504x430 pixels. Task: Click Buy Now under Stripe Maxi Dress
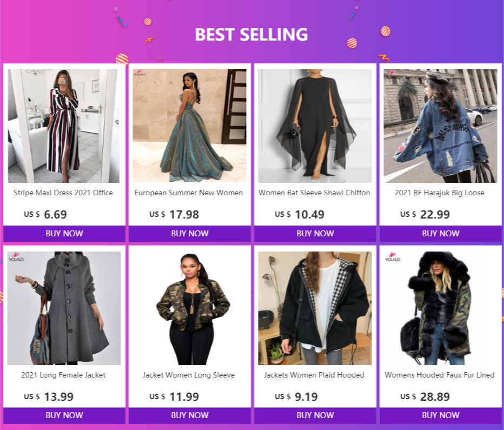tap(64, 234)
